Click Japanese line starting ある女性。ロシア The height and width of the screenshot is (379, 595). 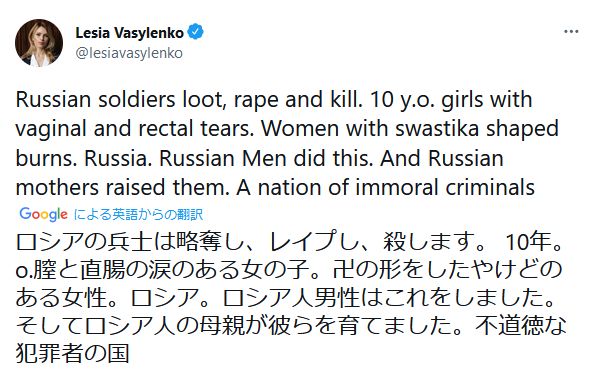pos(285,298)
